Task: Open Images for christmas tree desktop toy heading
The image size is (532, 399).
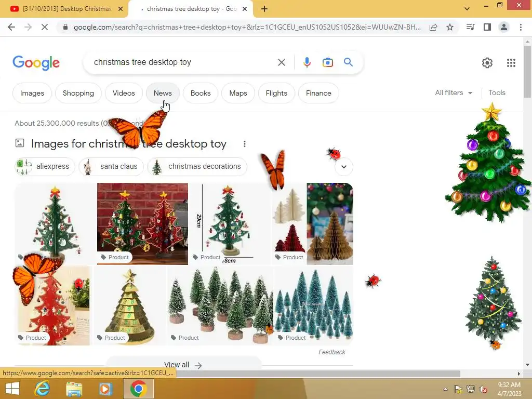Action: 129,144
